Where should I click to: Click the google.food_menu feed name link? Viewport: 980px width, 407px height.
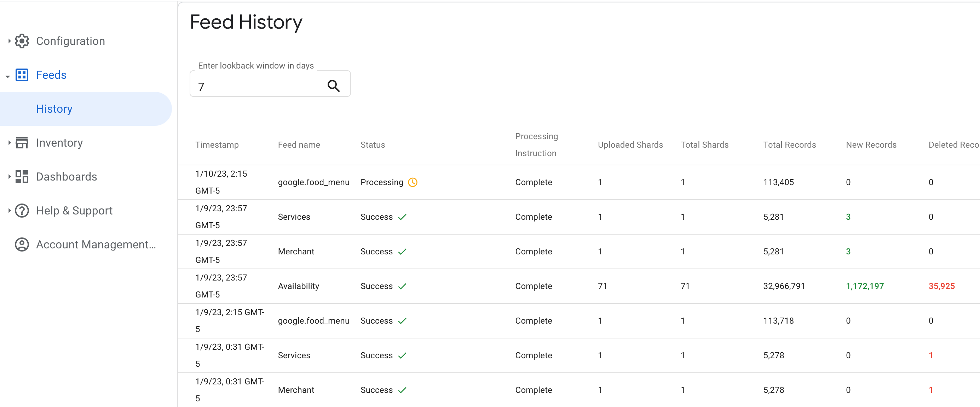coord(313,182)
